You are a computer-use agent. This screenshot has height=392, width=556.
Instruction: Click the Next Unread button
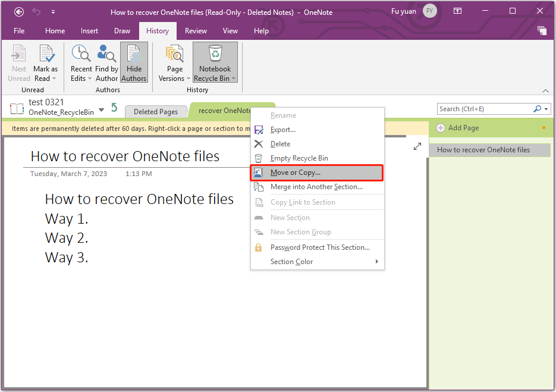coord(19,63)
